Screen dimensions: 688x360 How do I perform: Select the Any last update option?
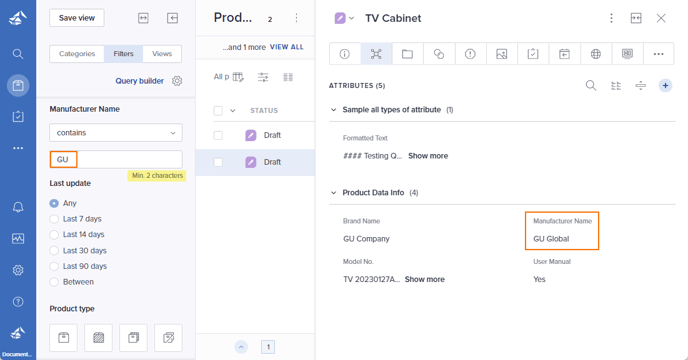click(54, 203)
